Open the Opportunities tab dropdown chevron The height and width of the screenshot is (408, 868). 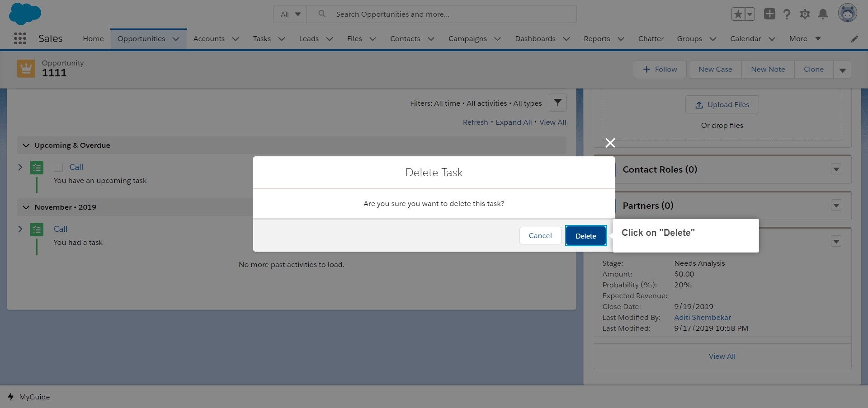tap(176, 39)
